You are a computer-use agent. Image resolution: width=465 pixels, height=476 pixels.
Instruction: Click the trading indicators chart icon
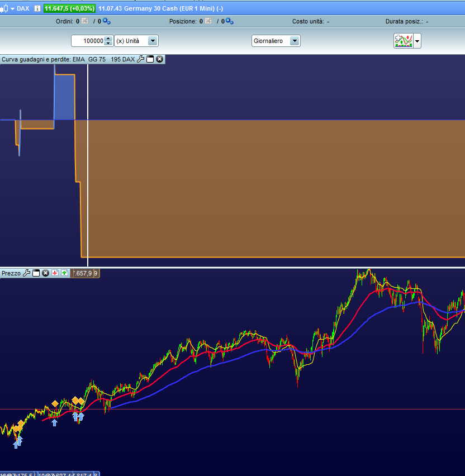point(404,41)
